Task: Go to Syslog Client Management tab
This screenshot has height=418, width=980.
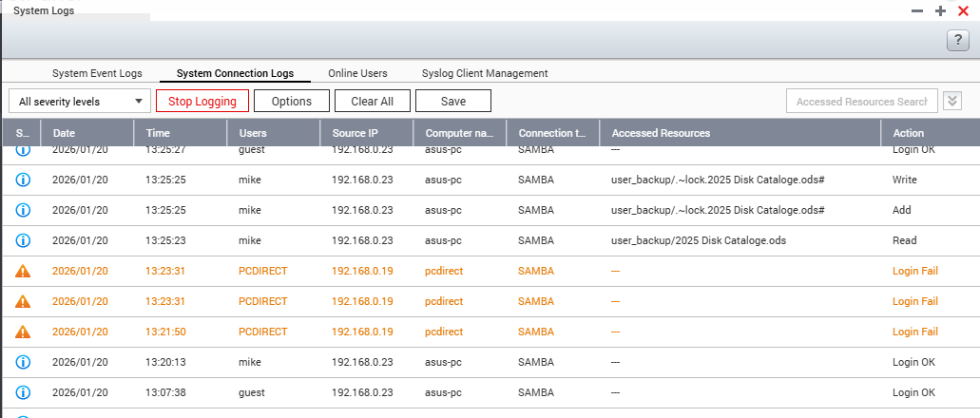Action: (x=485, y=73)
